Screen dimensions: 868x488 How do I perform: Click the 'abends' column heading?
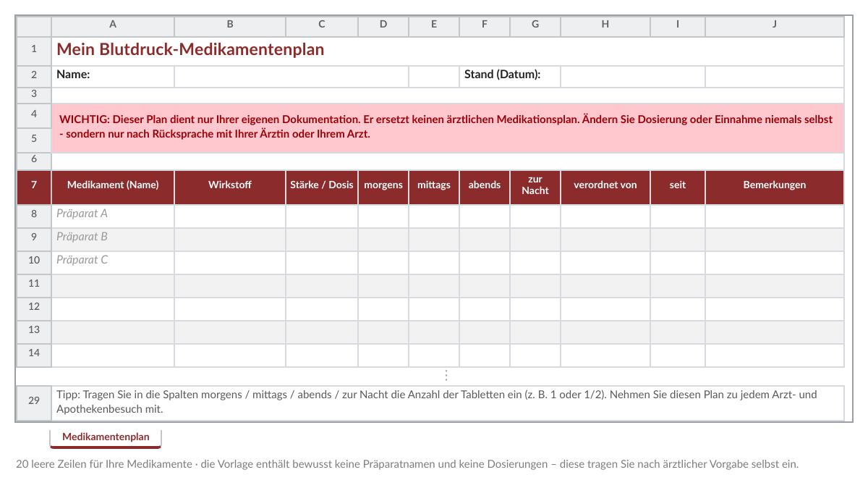485,186
